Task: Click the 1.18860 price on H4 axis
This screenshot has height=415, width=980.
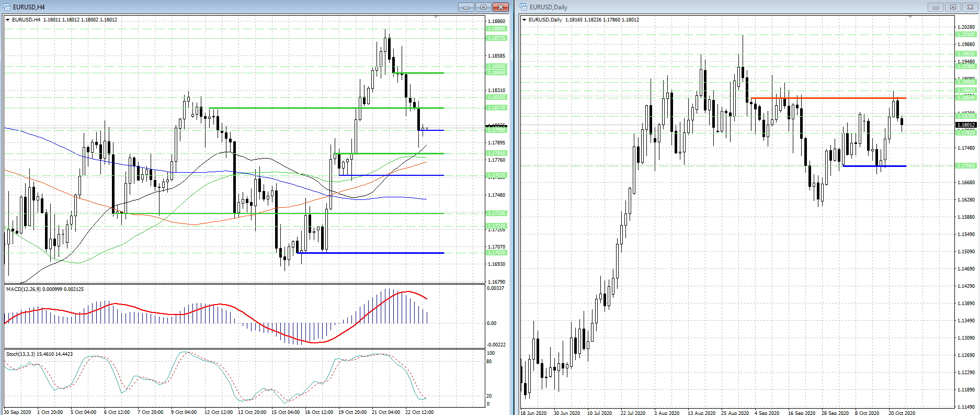Action: [496, 21]
